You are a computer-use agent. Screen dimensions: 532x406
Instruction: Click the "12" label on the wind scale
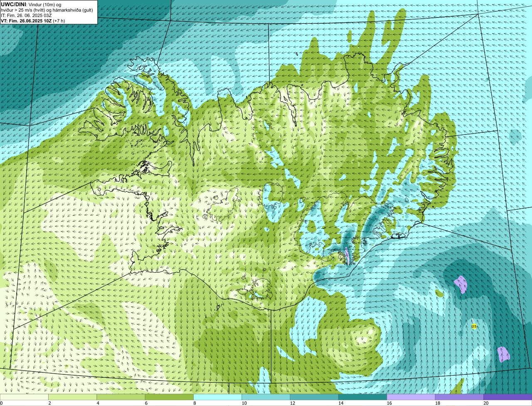(x=293, y=403)
